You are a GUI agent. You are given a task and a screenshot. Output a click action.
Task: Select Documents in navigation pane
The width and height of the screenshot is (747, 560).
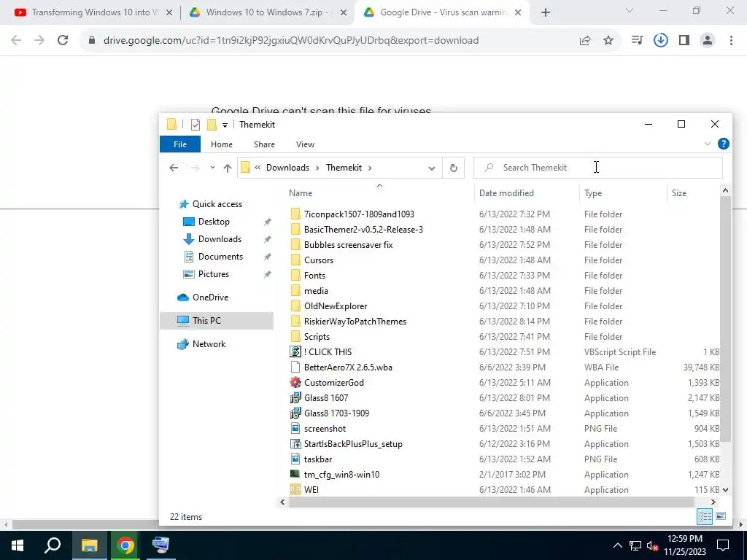pos(220,257)
